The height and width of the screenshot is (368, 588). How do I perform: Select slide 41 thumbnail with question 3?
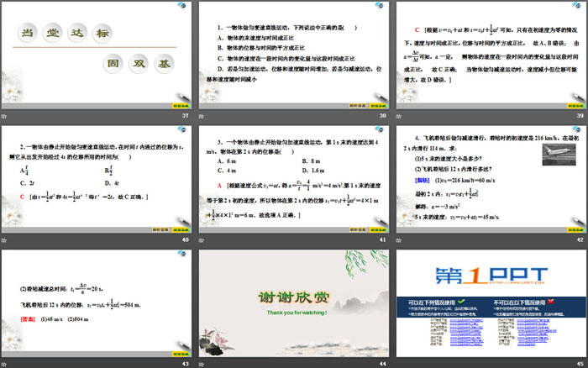click(x=294, y=179)
